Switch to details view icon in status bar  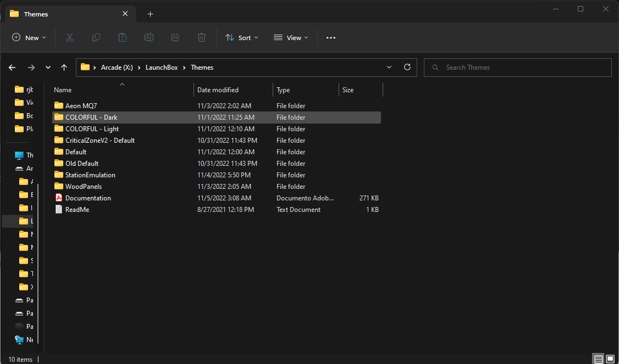(599, 359)
